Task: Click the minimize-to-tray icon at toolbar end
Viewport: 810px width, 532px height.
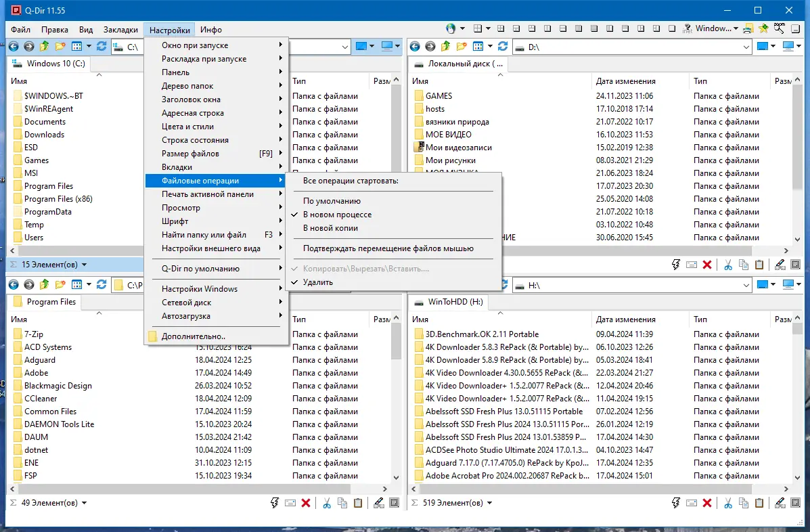Action: click(x=796, y=28)
